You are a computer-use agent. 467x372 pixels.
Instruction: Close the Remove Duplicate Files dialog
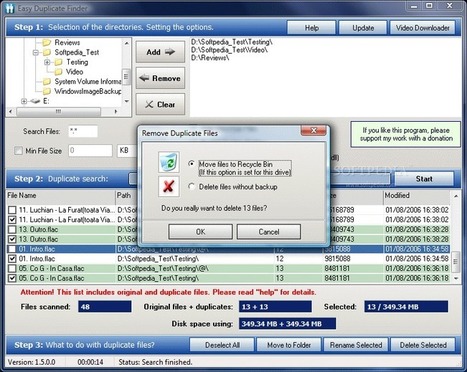click(x=313, y=130)
